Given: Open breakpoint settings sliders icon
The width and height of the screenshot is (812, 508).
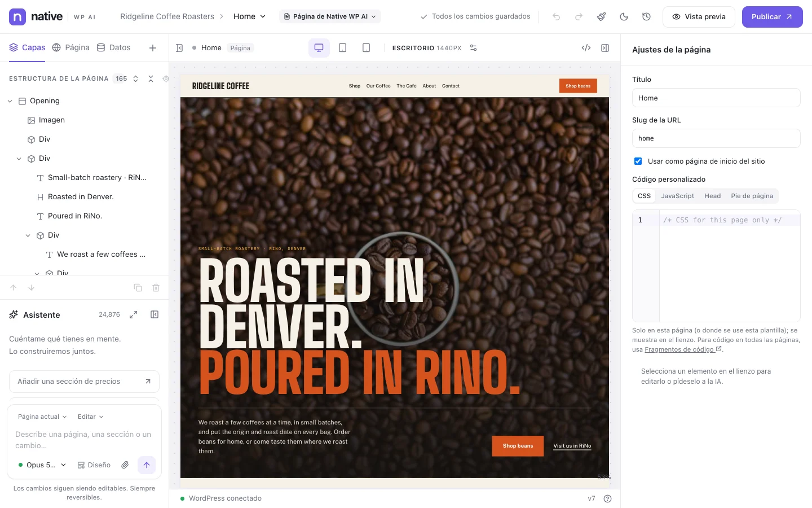Looking at the screenshot, I should [474, 48].
